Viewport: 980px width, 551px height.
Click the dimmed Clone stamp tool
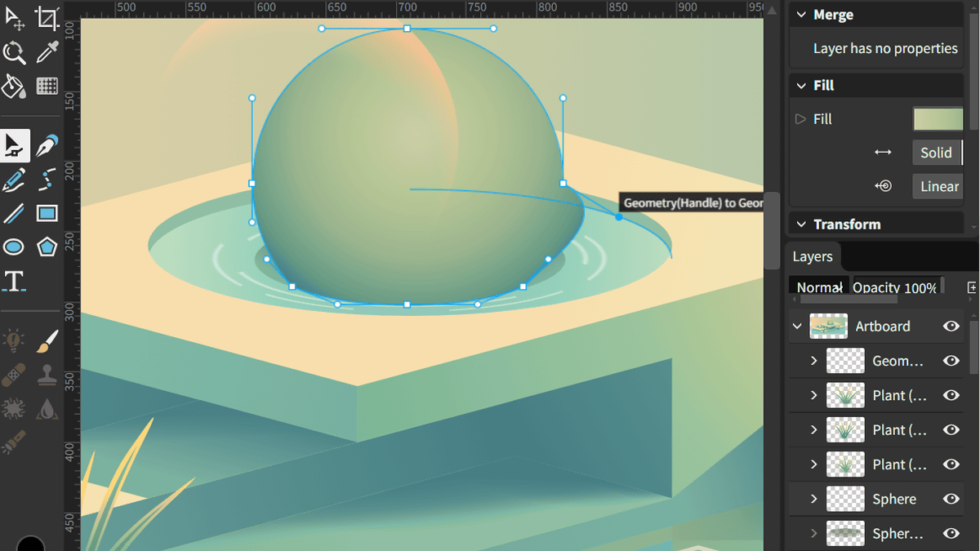click(x=47, y=375)
